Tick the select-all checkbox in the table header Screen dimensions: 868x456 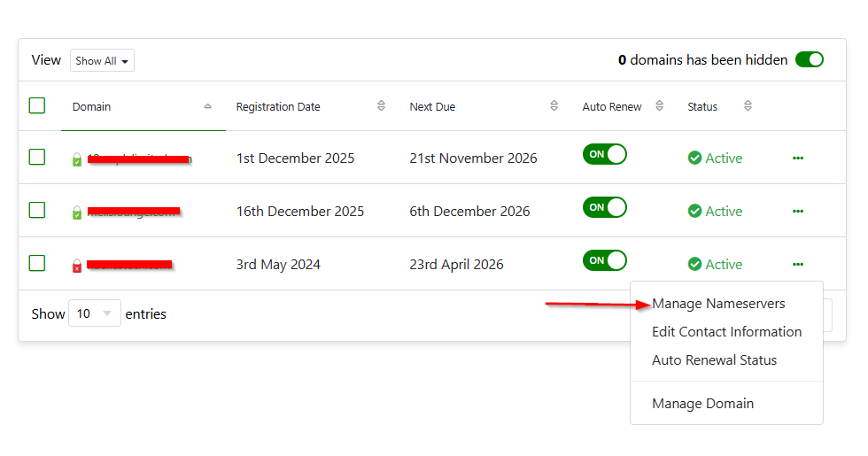pos(37,105)
